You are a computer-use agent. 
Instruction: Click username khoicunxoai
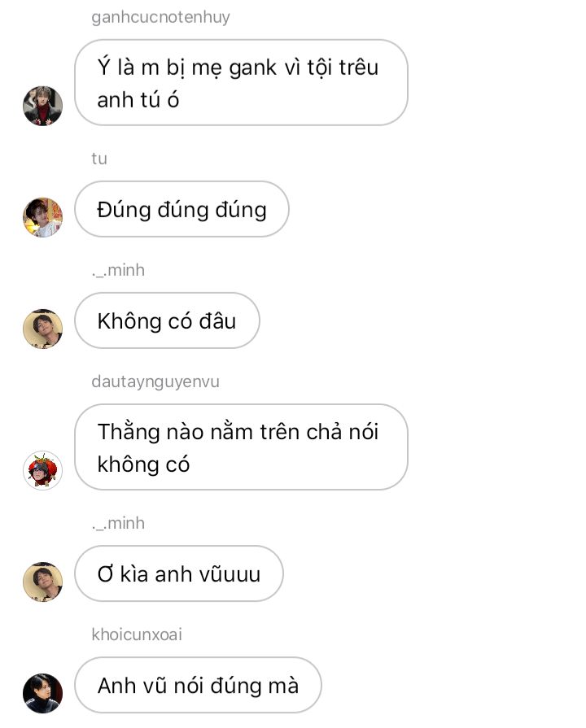pyautogui.click(x=137, y=634)
